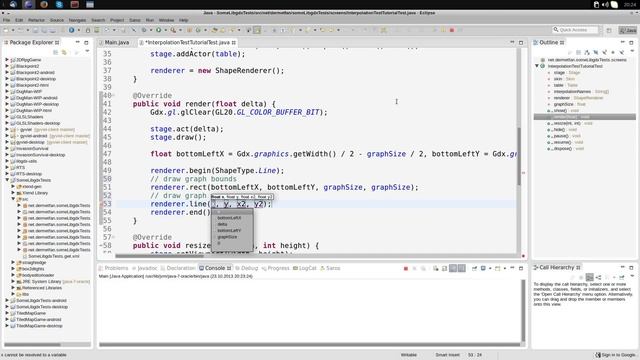Open the Project menu
Screen dimensions: 640x360
(117, 20)
